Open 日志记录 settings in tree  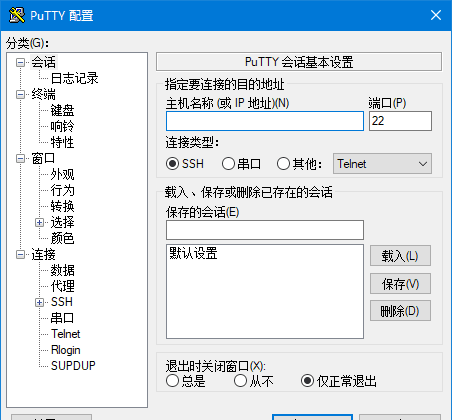(74, 78)
